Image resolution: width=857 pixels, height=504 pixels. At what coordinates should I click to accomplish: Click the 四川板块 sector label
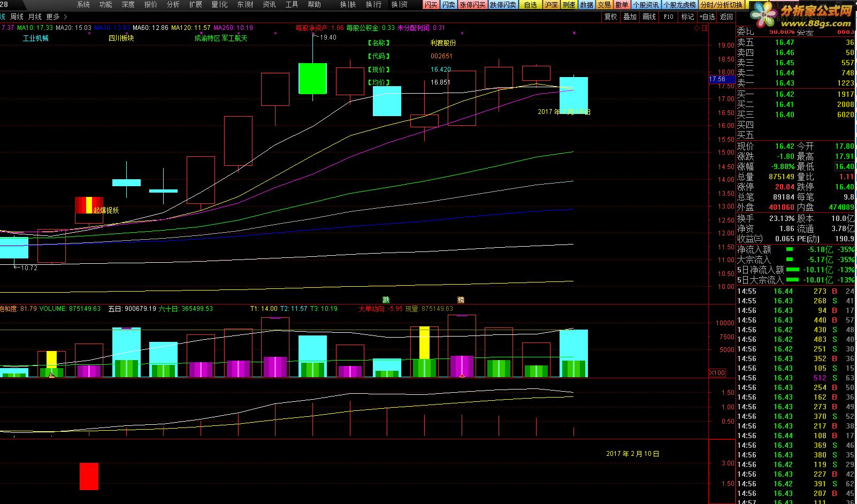point(121,38)
